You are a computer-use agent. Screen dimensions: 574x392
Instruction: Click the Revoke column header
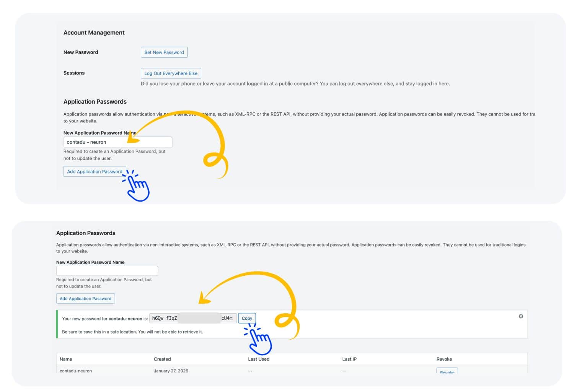(444, 359)
